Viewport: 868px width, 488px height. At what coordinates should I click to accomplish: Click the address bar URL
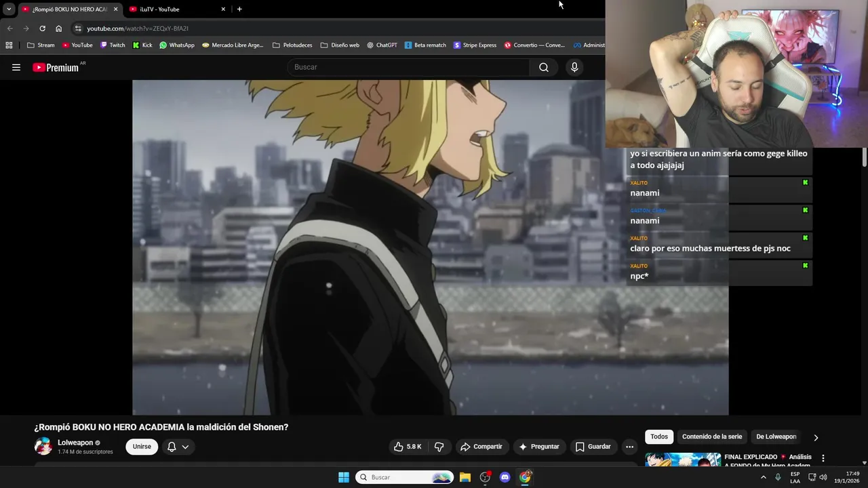coord(138,28)
